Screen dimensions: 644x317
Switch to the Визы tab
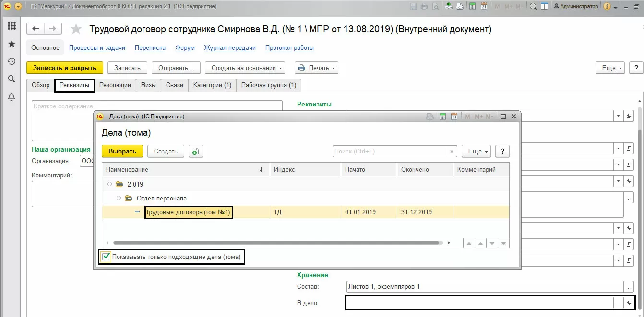(x=148, y=85)
